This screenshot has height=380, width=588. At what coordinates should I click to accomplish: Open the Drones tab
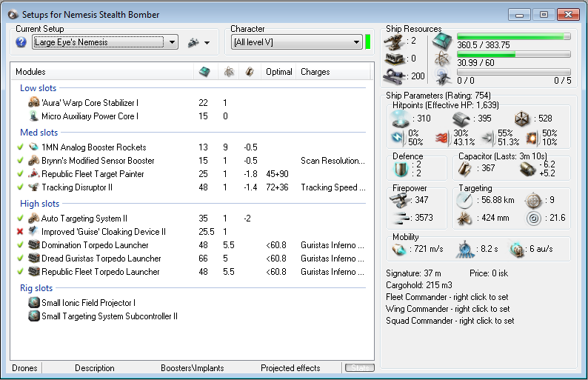(24, 368)
